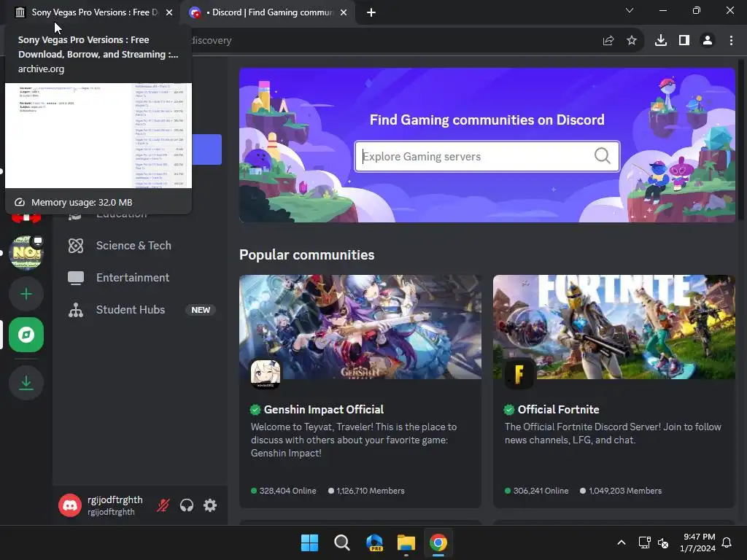Click Sony Vegas tab preview thumbnail

click(x=98, y=136)
